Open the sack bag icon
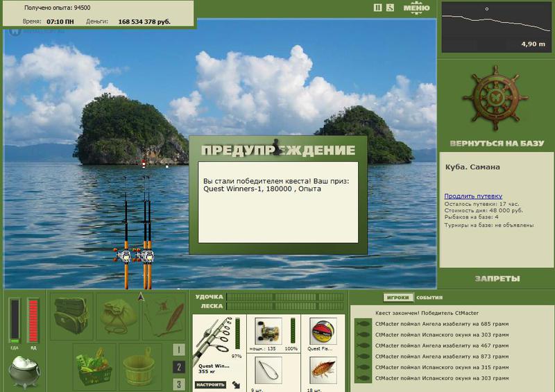The height and width of the screenshot is (392, 555). (118, 316)
